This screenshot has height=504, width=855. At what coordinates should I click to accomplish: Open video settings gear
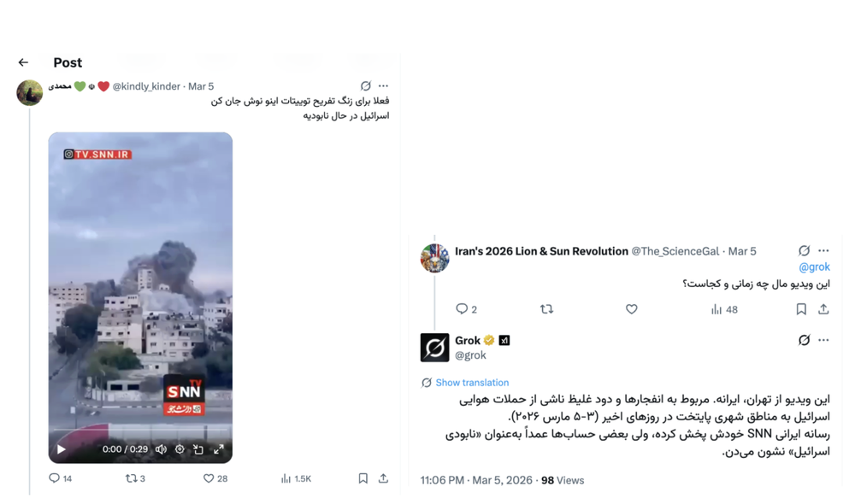tap(180, 449)
